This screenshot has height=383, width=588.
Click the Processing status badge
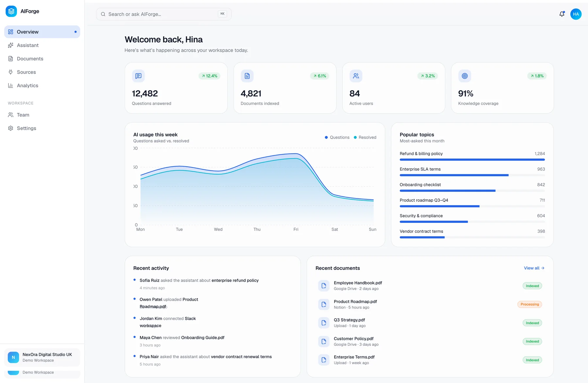tap(530, 304)
